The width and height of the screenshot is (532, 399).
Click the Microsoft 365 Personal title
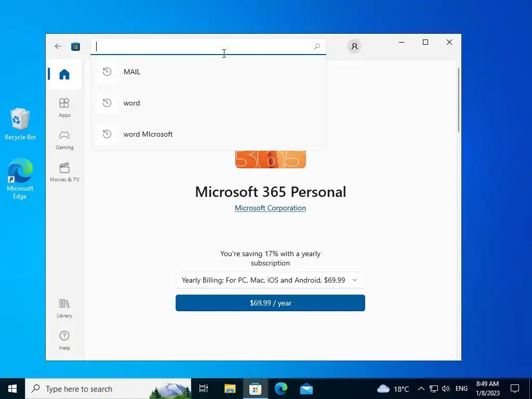[x=270, y=192]
